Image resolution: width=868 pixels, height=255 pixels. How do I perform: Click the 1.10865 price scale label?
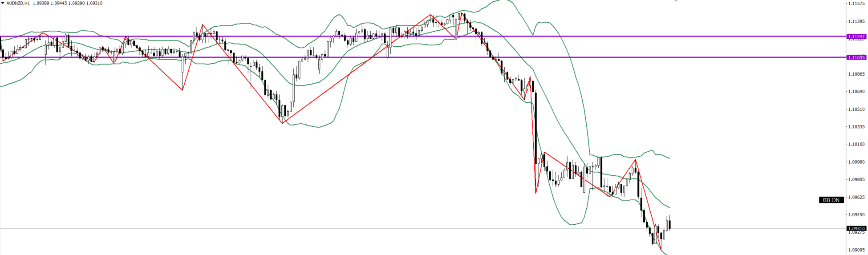(856, 74)
